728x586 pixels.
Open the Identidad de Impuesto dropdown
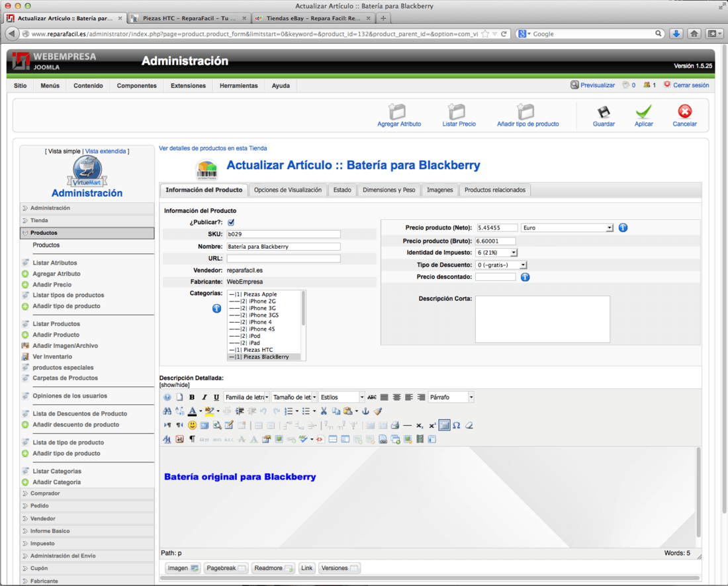496,253
